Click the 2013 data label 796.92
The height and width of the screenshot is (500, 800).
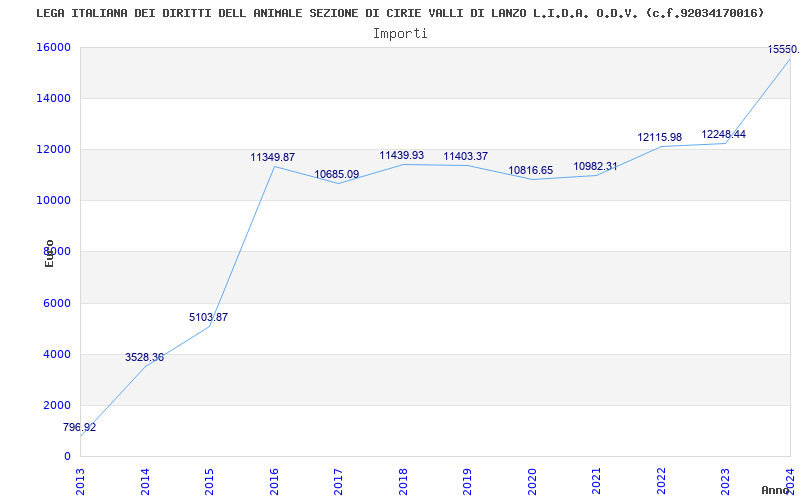tap(79, 427)
